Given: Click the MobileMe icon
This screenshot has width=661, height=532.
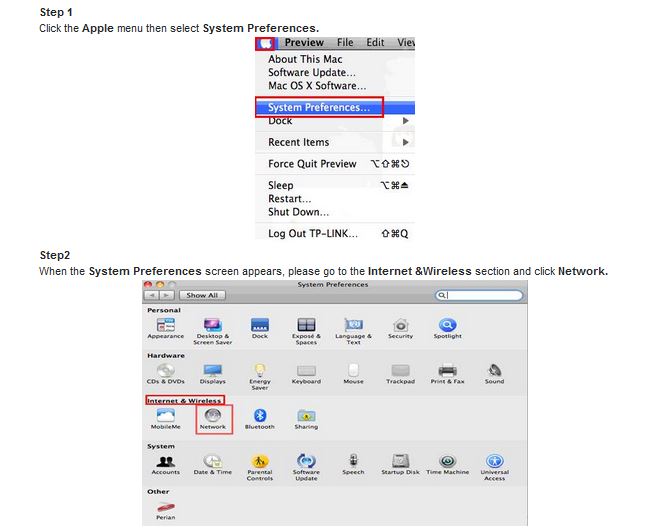Looking at the screenshot, I should click(165, 415).
